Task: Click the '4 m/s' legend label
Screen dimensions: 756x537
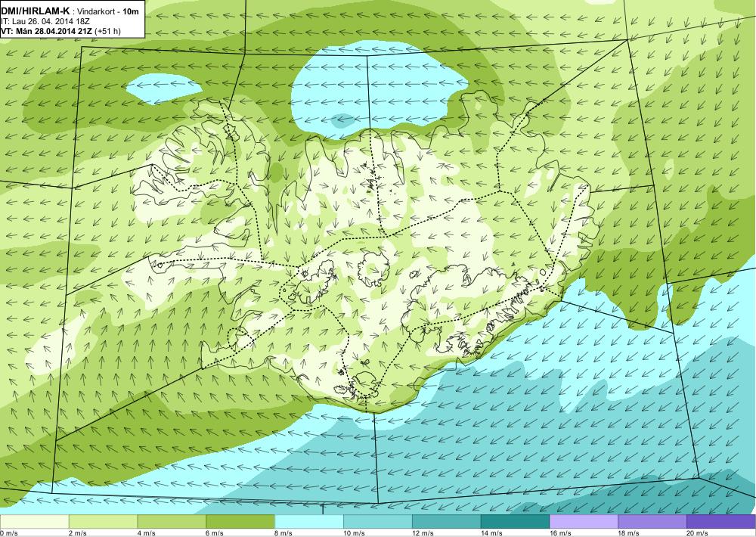Action: coord(147,533)
